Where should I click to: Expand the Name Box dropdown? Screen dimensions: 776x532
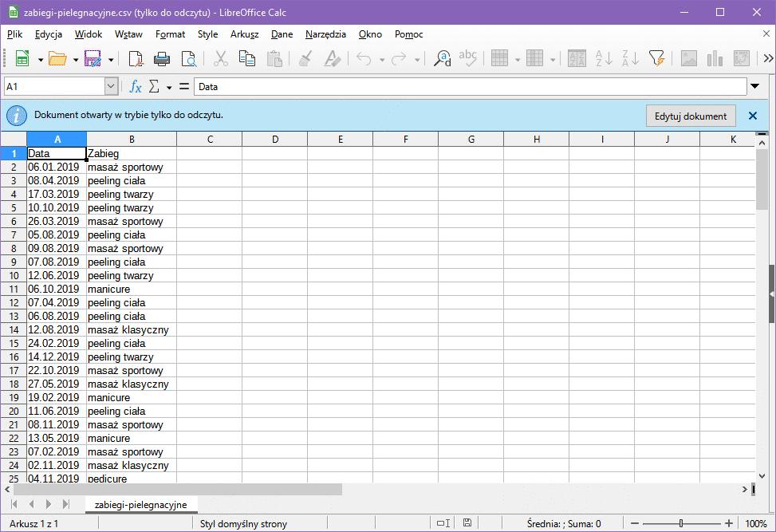pyautogui.click(x=111, y=86)
